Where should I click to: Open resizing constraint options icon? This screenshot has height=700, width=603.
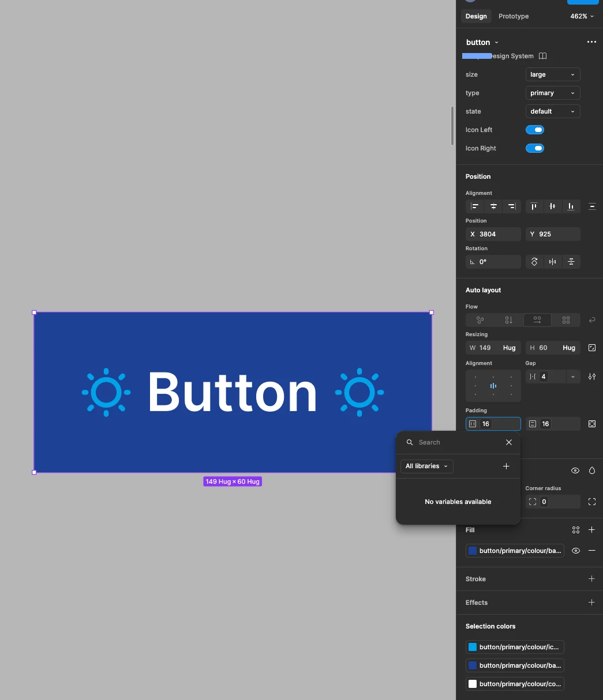tap(592, 348)
